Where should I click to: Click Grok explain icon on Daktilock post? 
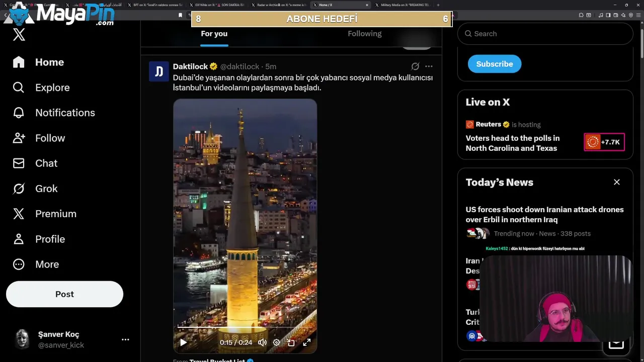pyautogui.click(x=415, y=66)
